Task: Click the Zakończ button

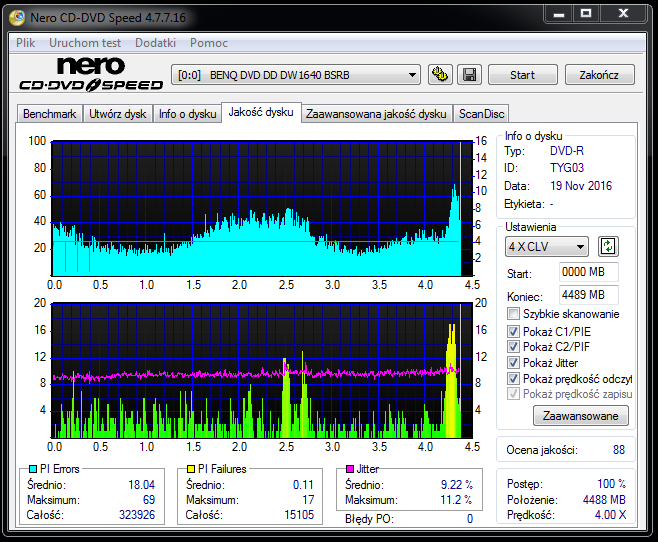Action: 599,75
